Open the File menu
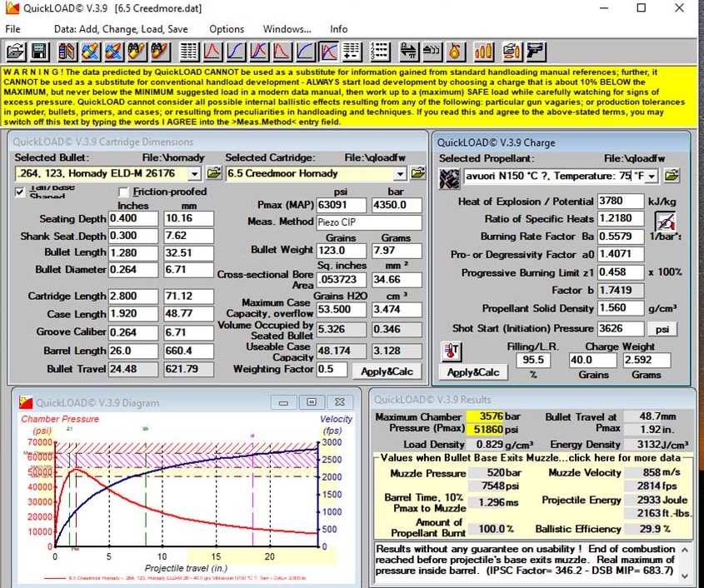Screen dimensions: 704x588 pyautogui.click(x=13, y=29)
